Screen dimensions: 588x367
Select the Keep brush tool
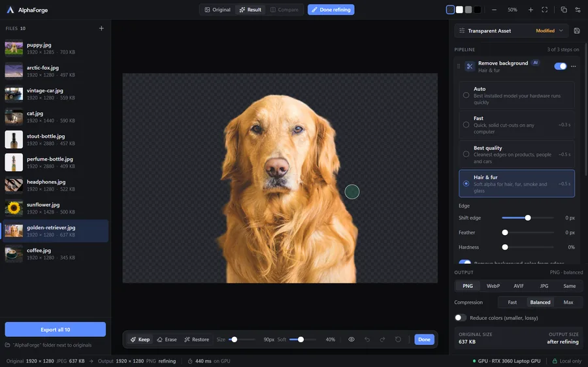pos(140,340)
